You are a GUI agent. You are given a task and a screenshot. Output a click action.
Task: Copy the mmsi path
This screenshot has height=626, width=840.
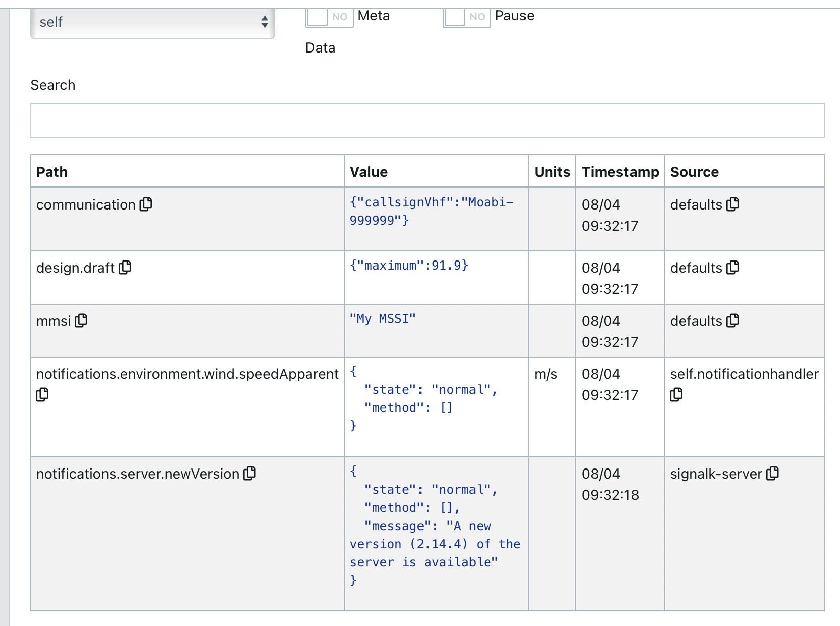[x=81, y=321]
